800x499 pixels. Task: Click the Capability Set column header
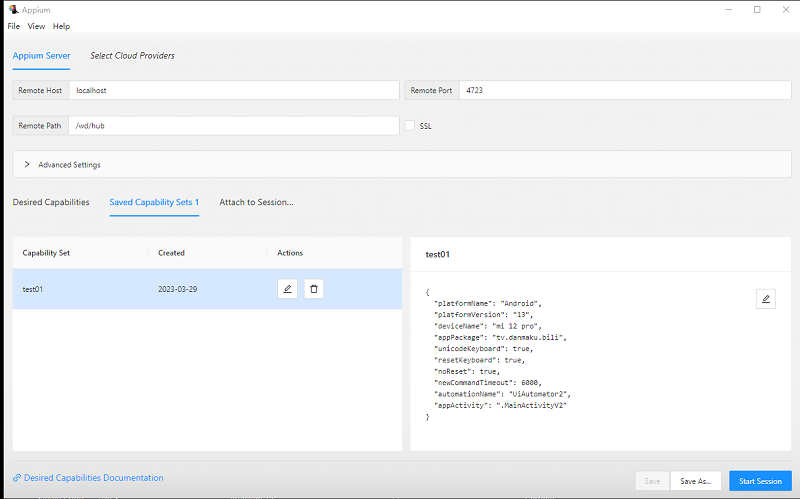tap(46, 253)
